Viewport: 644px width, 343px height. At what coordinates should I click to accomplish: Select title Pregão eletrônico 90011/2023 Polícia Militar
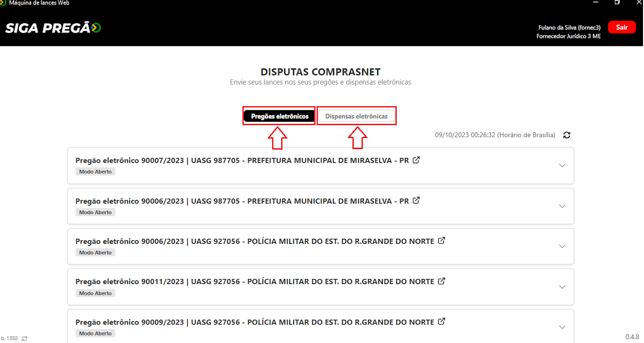(255, 282)
